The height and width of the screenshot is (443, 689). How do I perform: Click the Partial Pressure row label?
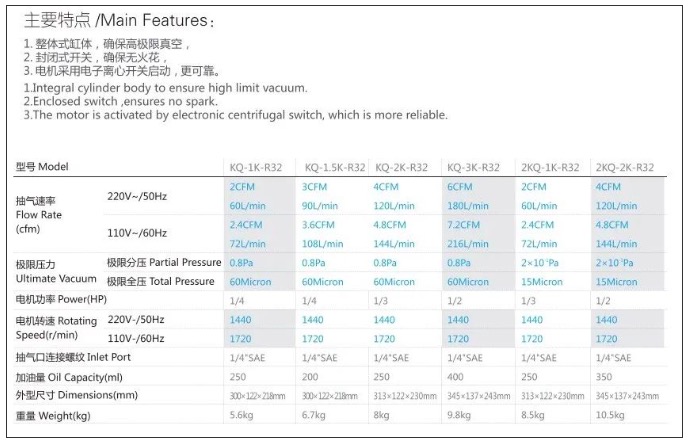coord(164,262)
